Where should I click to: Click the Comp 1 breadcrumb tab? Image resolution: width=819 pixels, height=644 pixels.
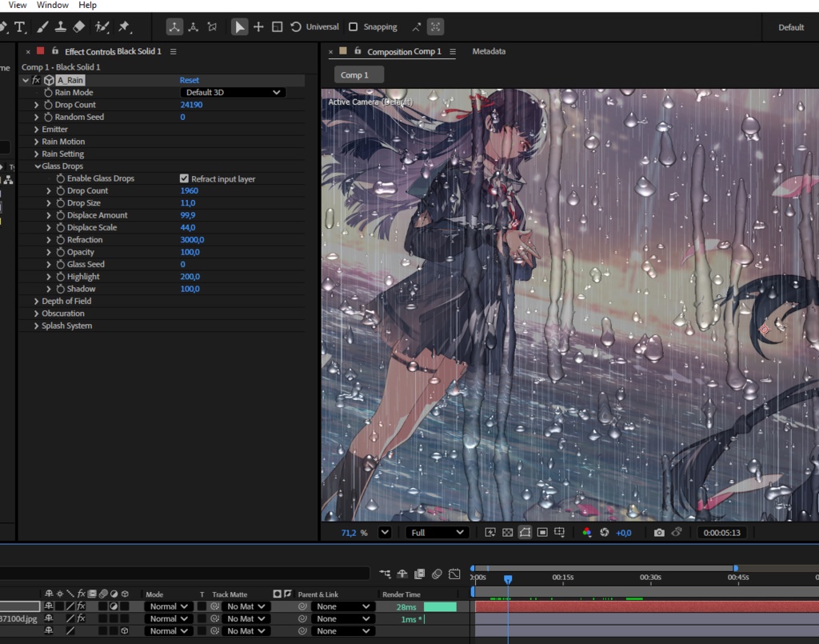coord(359,74)
